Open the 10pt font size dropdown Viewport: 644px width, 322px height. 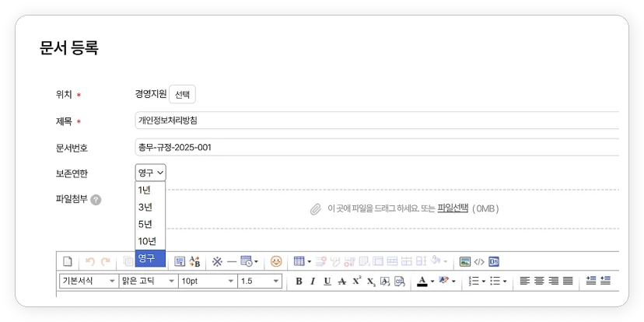coord(208,282)
